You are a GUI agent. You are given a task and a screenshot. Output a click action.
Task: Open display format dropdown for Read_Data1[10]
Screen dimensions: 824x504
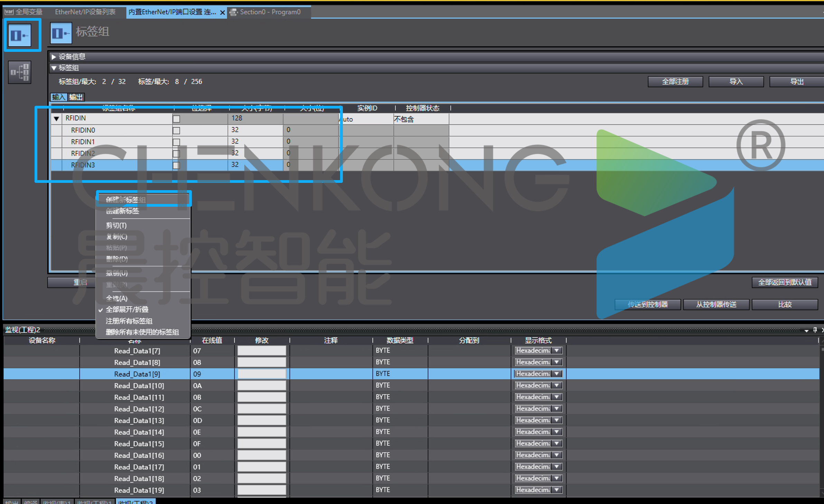tap(556, 385)
